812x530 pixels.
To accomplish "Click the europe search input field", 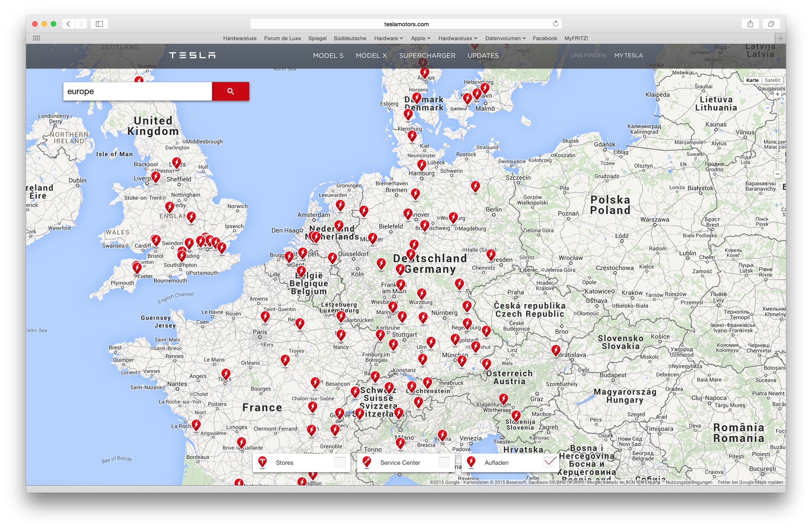I will (138, 91).
